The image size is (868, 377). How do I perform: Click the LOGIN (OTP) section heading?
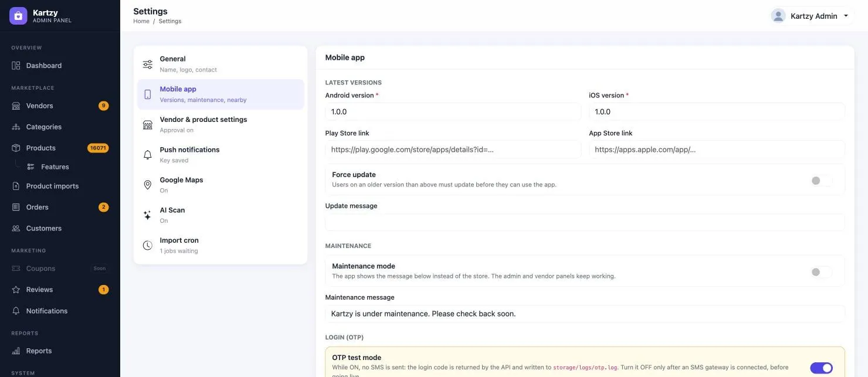point(345,338)
